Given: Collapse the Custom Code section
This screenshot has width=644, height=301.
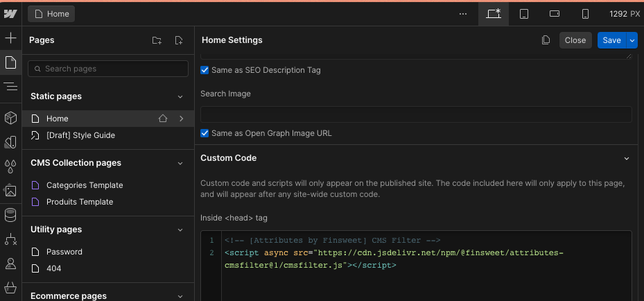Looking at the screenshot, I should pos(626,158).
